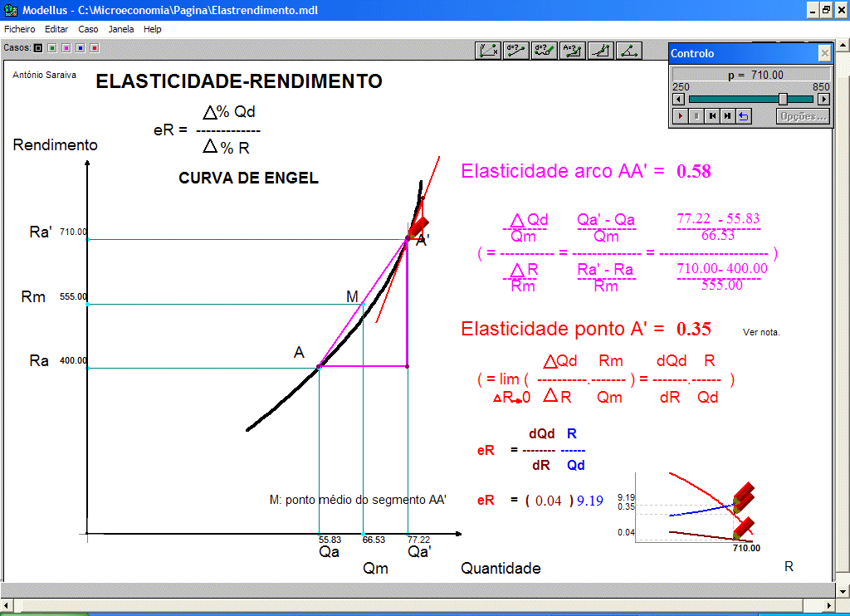
Task: Pick the angle measurement tool
Action: pyautogui.click(x=629, y=51)
